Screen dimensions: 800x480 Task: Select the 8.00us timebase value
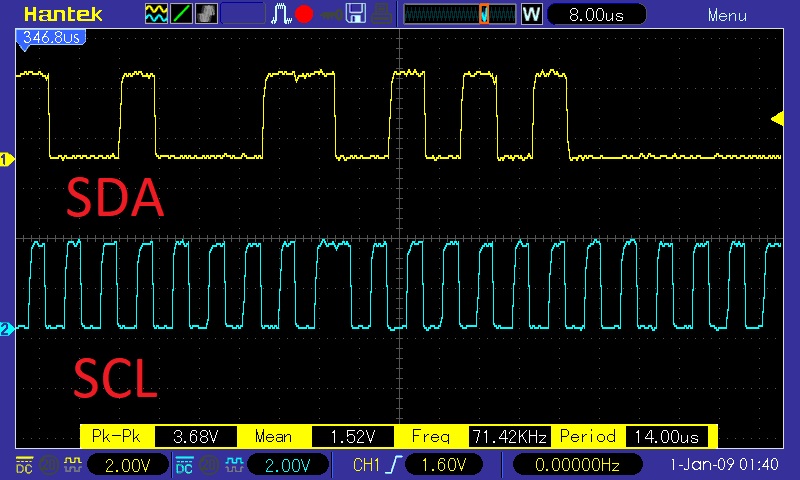click(x=596, y=14)
